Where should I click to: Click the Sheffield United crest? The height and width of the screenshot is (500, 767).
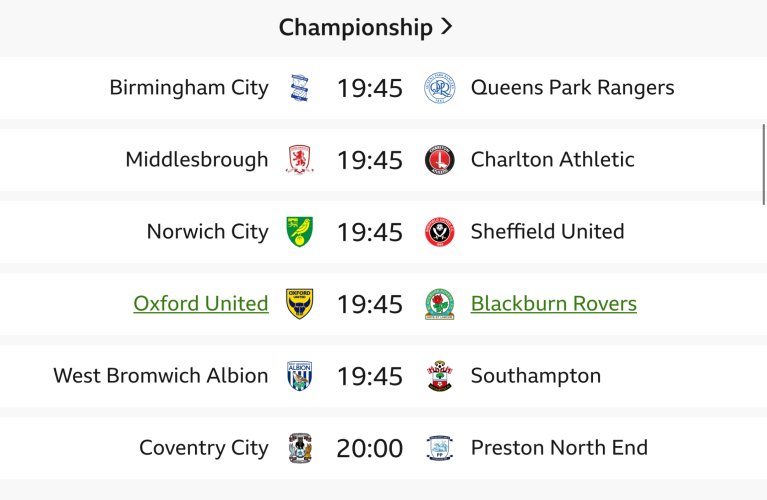[439, 232]
